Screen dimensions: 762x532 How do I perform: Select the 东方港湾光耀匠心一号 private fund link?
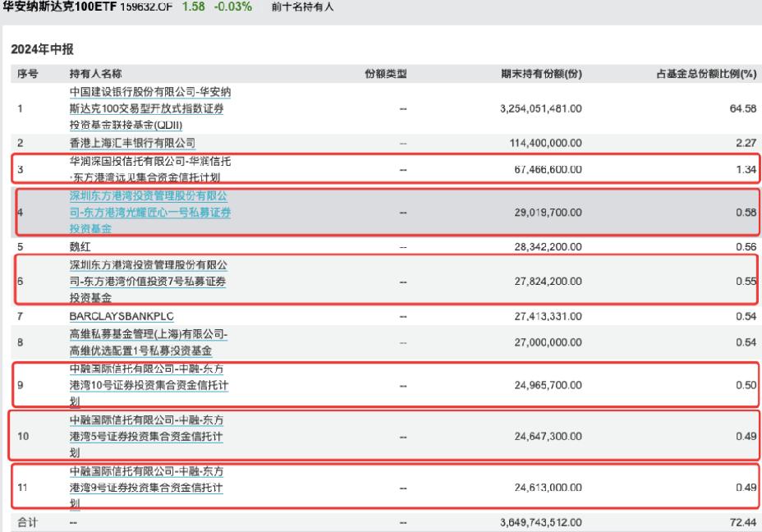coord(149,213)
